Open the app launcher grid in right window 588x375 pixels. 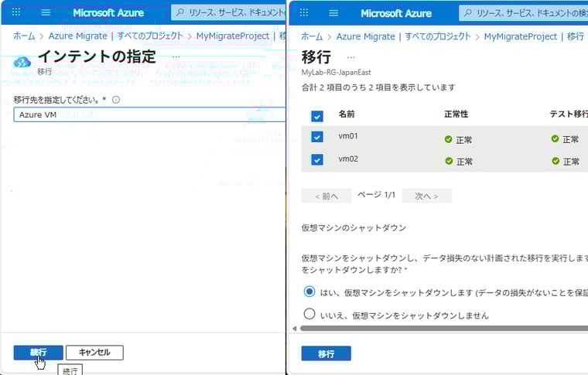[x=304, y=12]
